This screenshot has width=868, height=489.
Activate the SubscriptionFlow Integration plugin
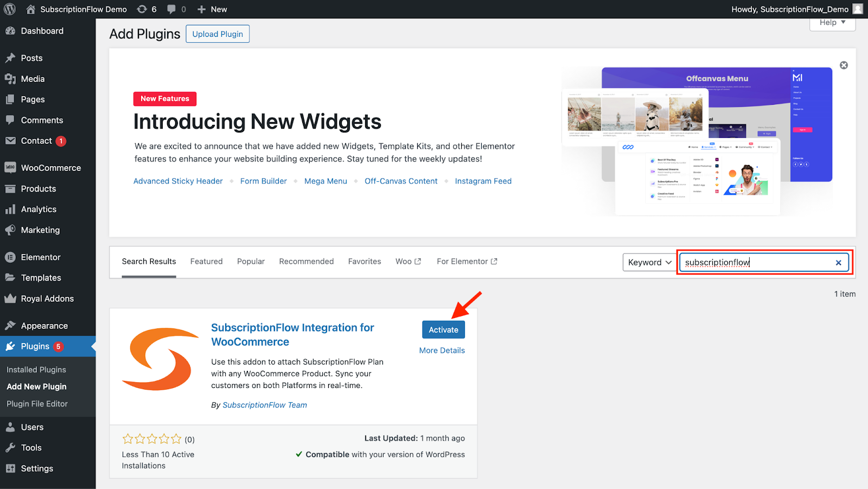443,330
